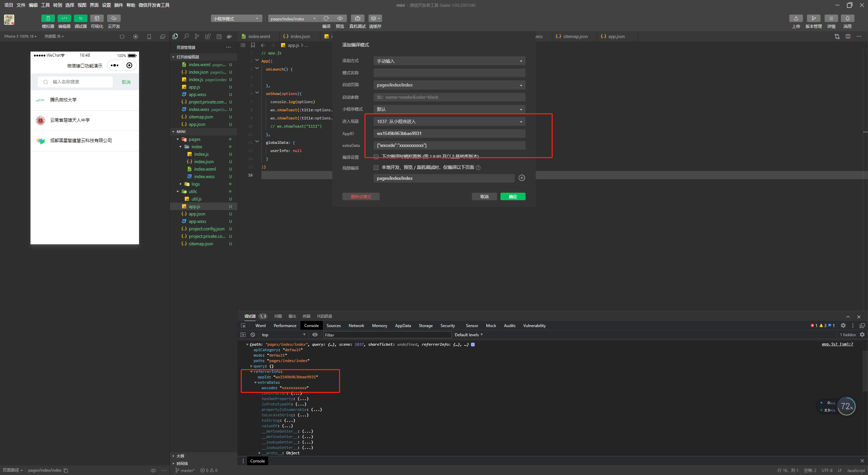Open the Default levels dropdown
Screen dimensions: 868x475
[x=469, y=335]
